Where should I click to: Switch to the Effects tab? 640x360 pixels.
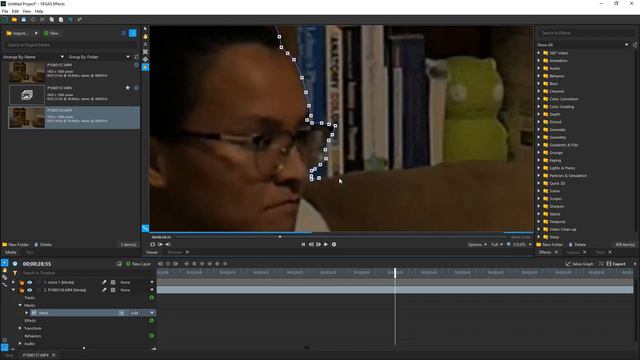[x=545, y=252]
